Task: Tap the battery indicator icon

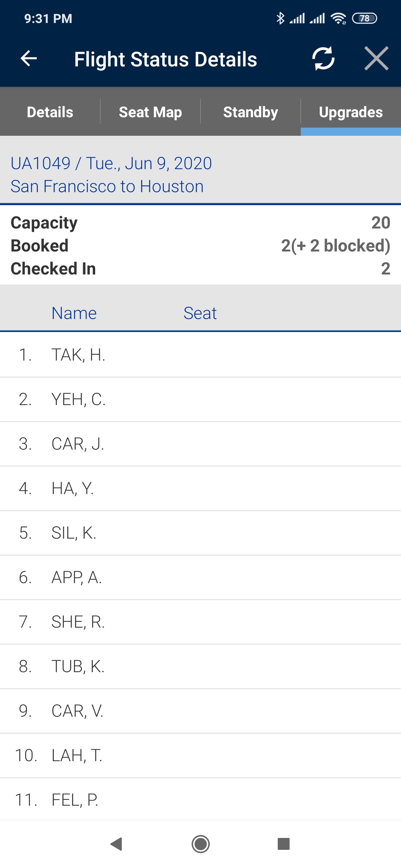Action: (x=364, y=18)
